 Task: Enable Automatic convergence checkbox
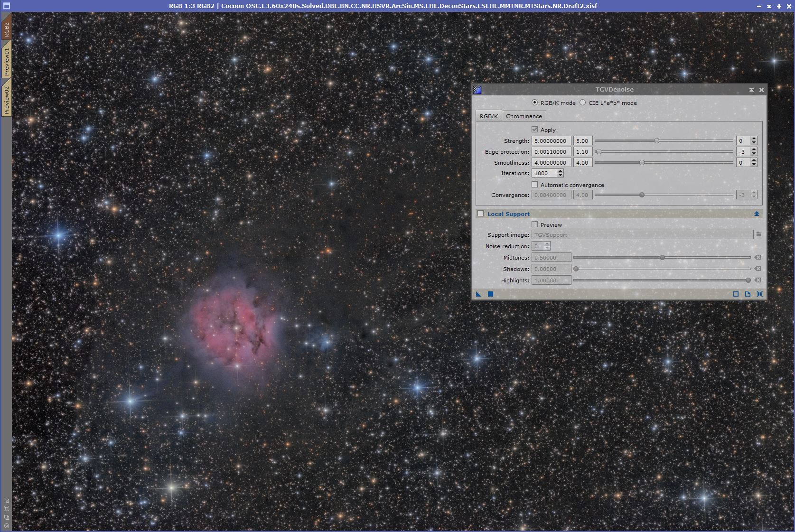click(535, 185)
